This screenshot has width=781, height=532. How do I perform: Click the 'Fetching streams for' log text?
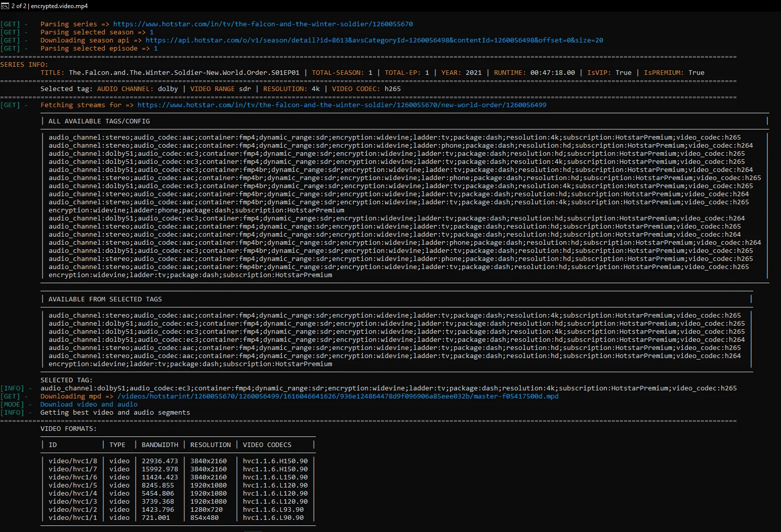pos(81,105)
